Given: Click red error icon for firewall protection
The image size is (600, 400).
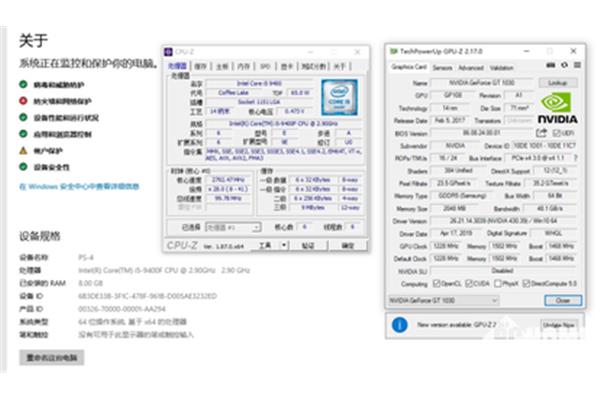Looking at the screenshot, I should click(23, 101).
